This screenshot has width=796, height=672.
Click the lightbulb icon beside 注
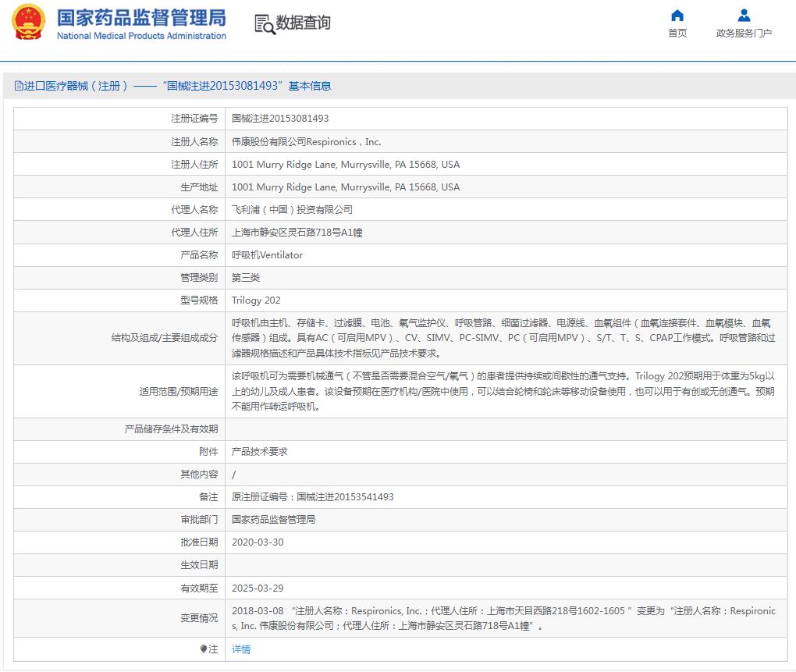pos(204,649)
